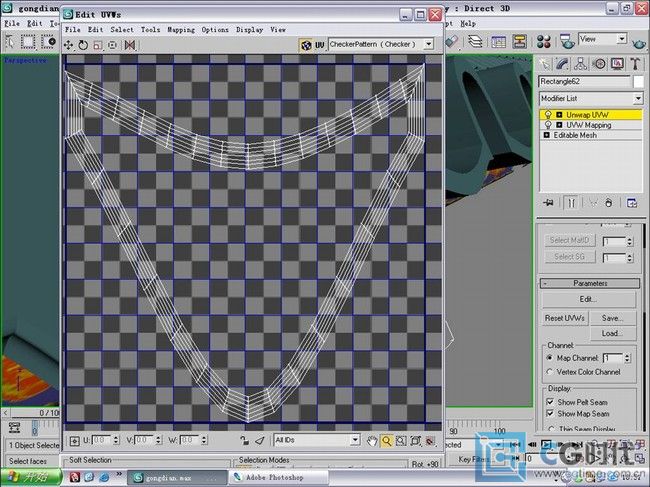Image resolution: width=650 pixels, height=487 pixels.
Task: Open Curve Editor from the main toolbar
Action: click(499, 41)
